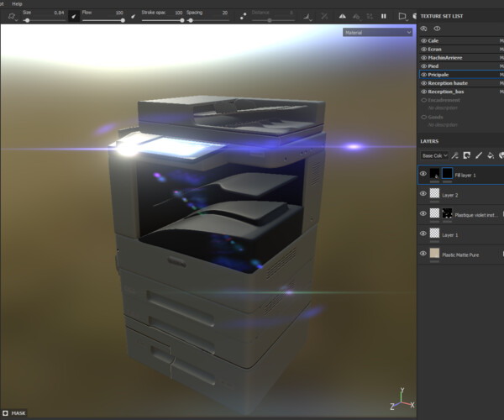
Task: Click the XYZ axis gizmo
Action: pos(402,400)
